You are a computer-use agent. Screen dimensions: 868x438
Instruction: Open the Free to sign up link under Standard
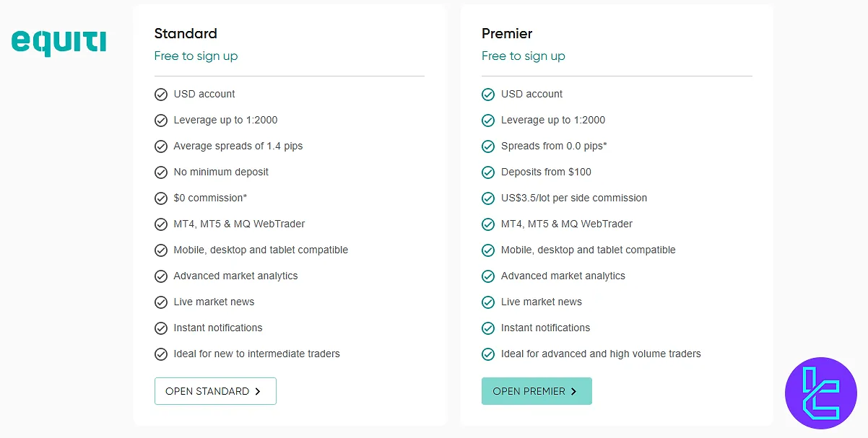pos(196,56)
